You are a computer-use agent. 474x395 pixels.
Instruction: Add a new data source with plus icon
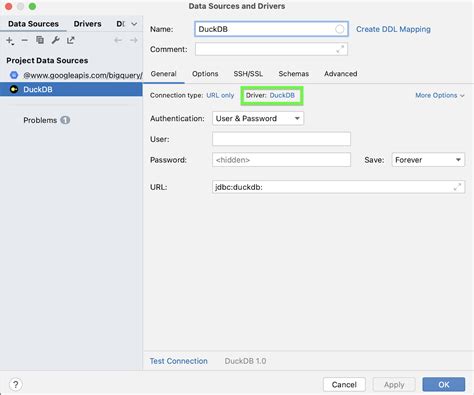tap(10, 40)
